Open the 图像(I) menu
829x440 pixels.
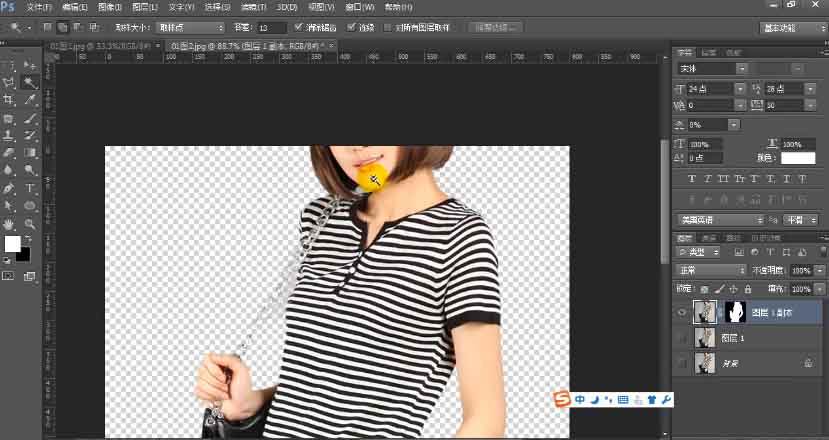pyautogui.click(x=110, y=7)
